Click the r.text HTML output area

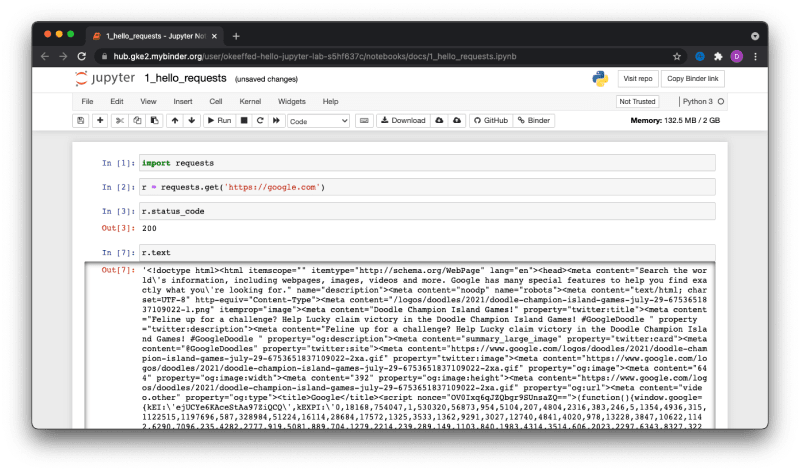(424, 347)
